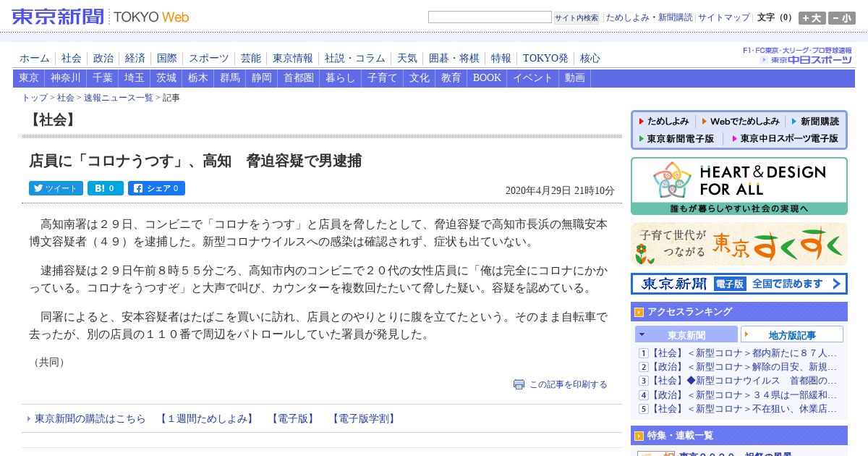868x456 pixels.
Task: Open the 核心 navigation item
Action: (590, 59)
